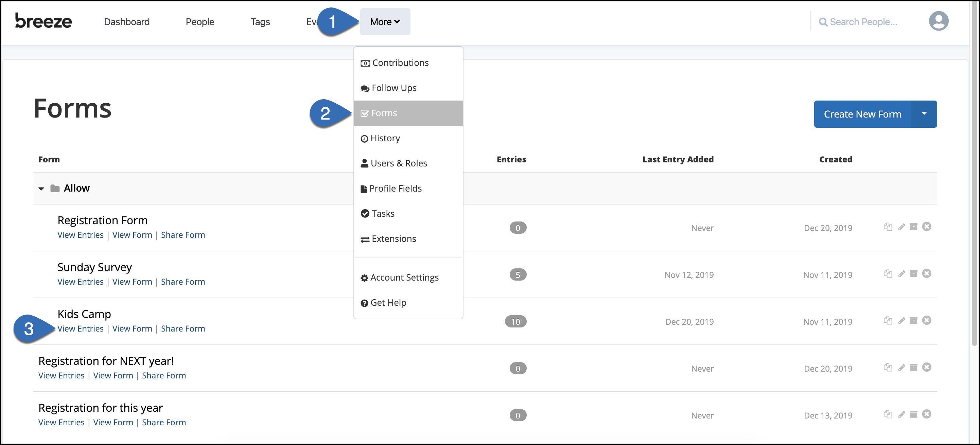Open the More menu chevron
980x445 pixels.
point(397,22)
